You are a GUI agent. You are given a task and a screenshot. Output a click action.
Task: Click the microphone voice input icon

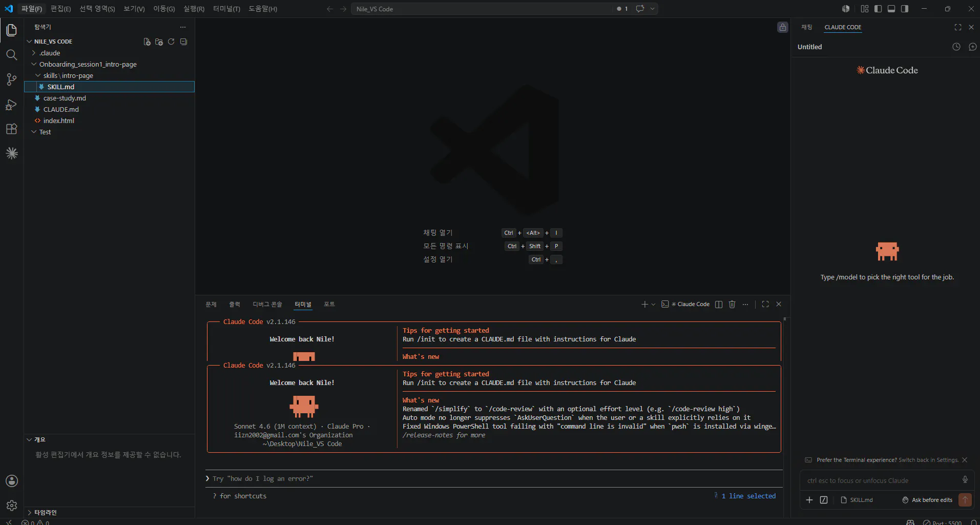[965, 479]
